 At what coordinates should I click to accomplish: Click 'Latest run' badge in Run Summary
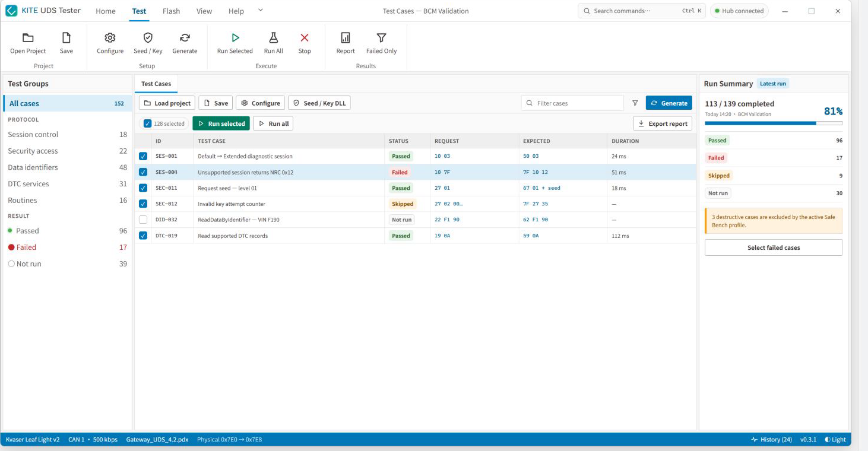[x=773, y=84]
